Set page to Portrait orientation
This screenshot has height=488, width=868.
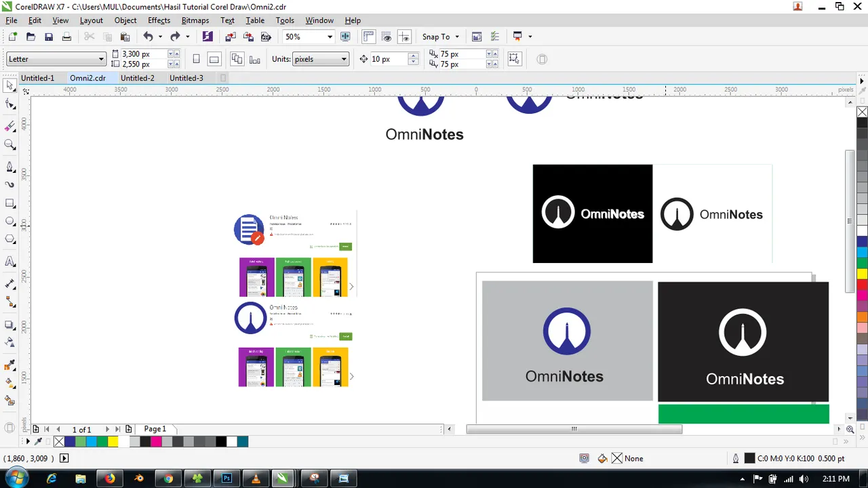tap(197, 59)
